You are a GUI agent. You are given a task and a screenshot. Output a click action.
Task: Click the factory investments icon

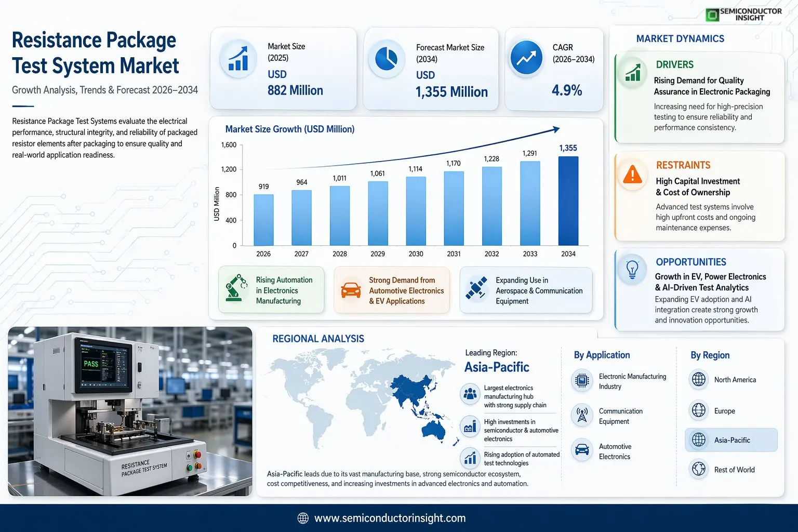[470, 427]
